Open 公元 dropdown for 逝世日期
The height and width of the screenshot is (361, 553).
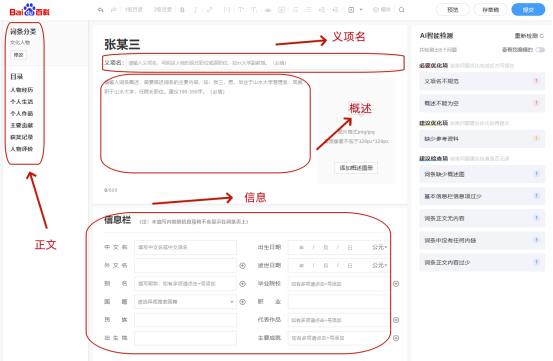(x=379, y=265)
